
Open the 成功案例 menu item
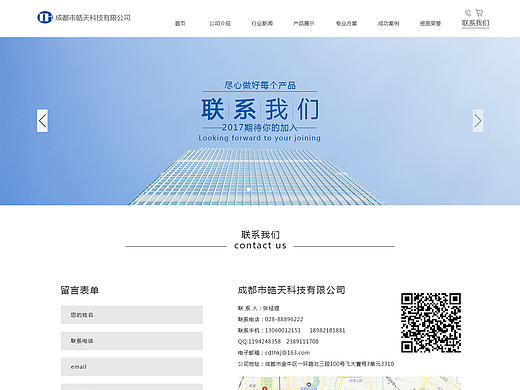(x=388, y=23)
